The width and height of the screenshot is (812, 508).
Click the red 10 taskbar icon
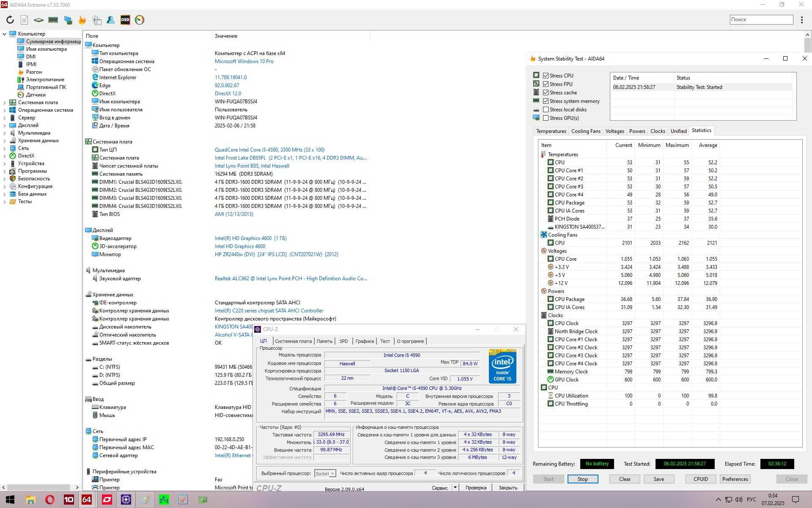(x=69, y=500)
